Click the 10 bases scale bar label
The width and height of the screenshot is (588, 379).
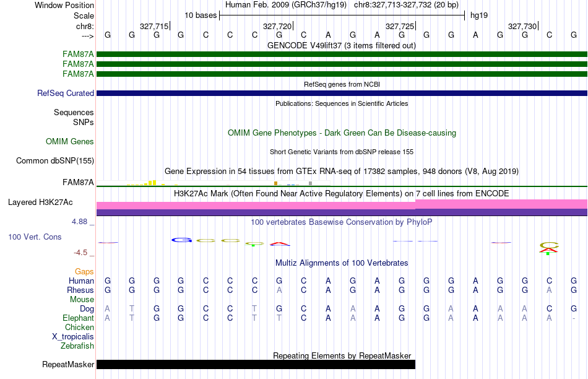coord(201,15)
